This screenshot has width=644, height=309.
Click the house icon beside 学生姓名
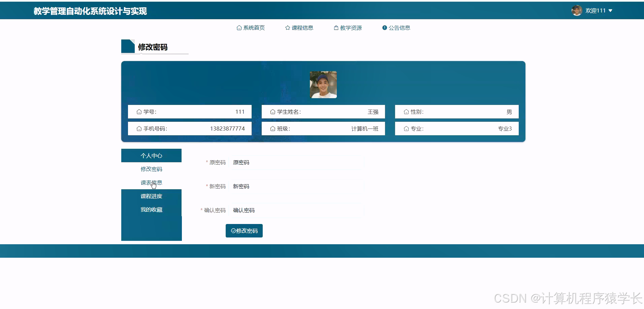click(272, 111)
